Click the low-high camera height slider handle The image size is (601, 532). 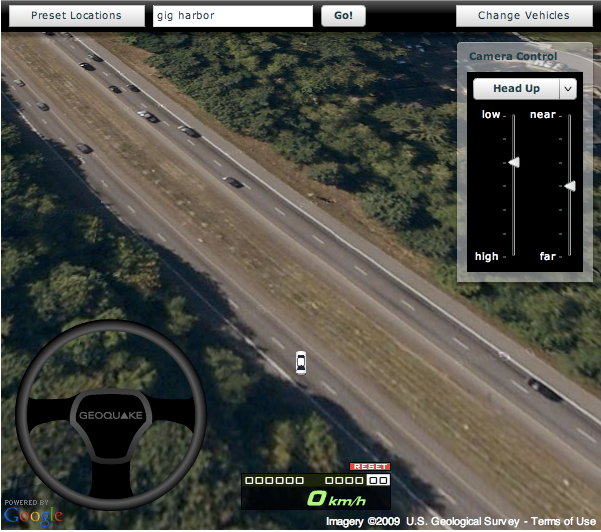[514, 163]
